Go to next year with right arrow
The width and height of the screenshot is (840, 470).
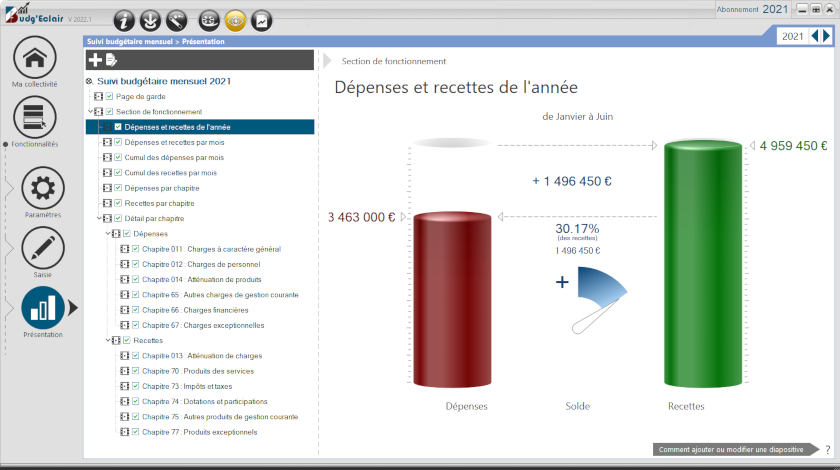827,36
